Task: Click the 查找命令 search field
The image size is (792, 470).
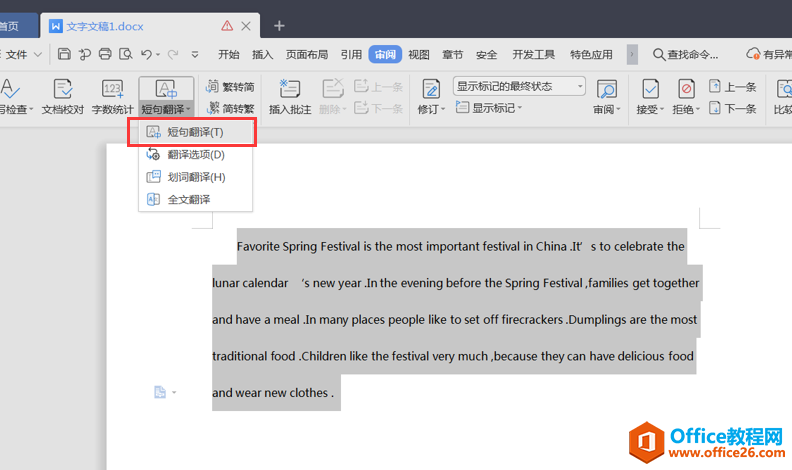Action: click(686, 55)
